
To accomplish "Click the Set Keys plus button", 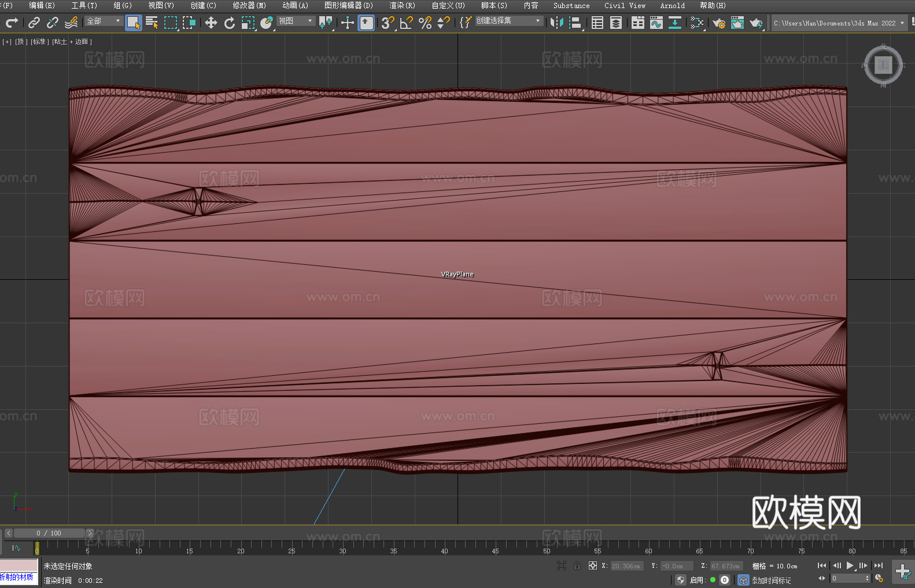I will click(903, 572).
